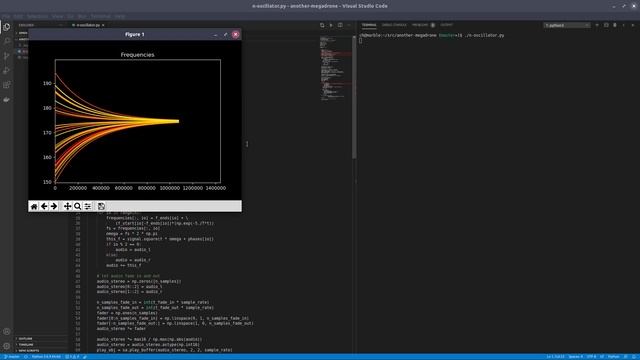Click the 'Frequencies' plot title
The image size is (640, 360).
(x=138, y=55)
